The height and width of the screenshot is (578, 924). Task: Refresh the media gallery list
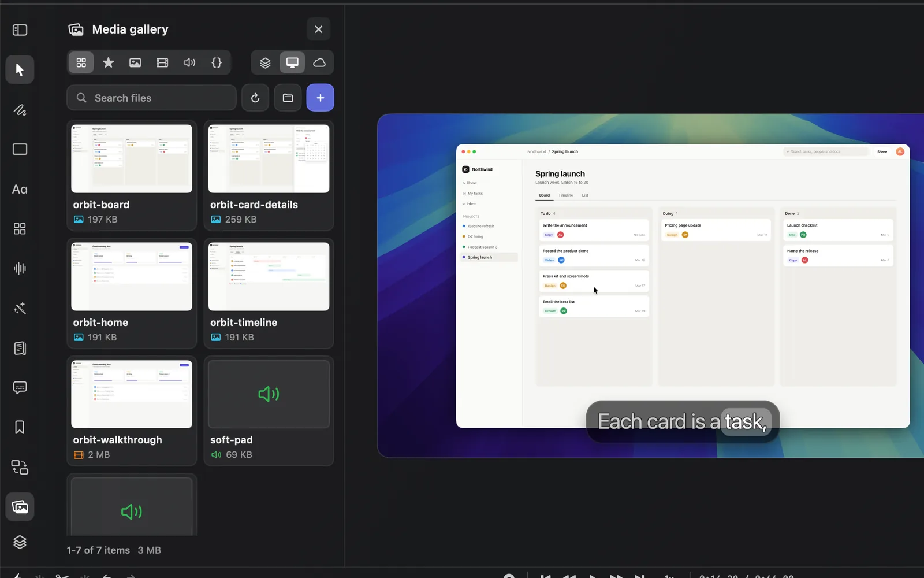click(x=255, y=98)
